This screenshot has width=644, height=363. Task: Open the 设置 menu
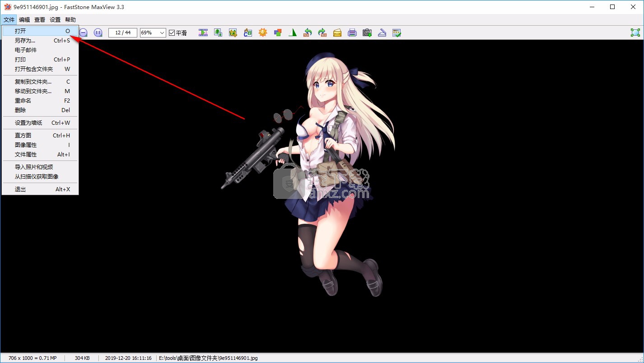point(55,20)
